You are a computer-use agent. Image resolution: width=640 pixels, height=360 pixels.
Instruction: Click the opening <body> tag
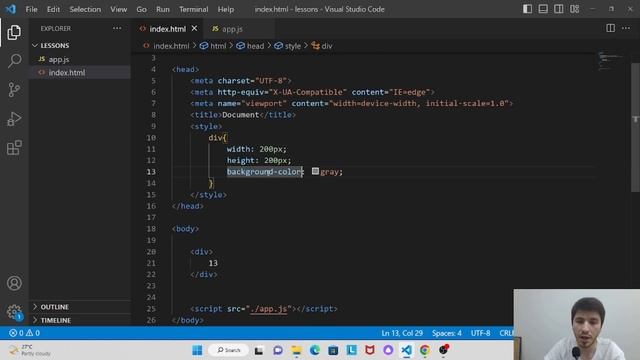[185, 229]
